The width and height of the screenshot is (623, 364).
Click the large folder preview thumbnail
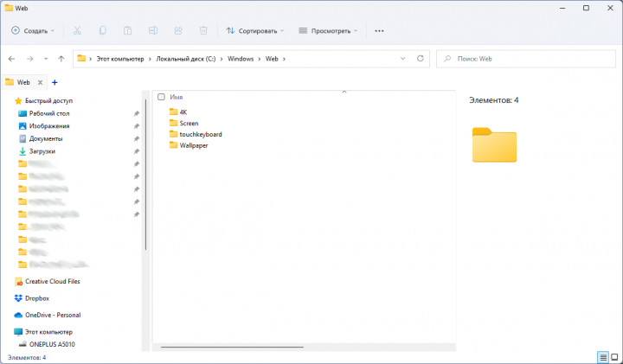click(494, 145)
